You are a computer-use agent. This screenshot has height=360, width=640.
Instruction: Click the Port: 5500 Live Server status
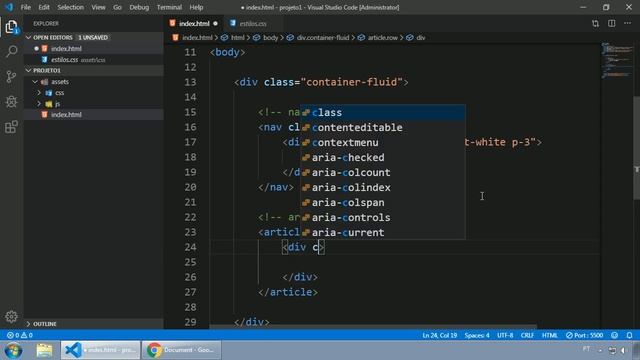point(584,335)
